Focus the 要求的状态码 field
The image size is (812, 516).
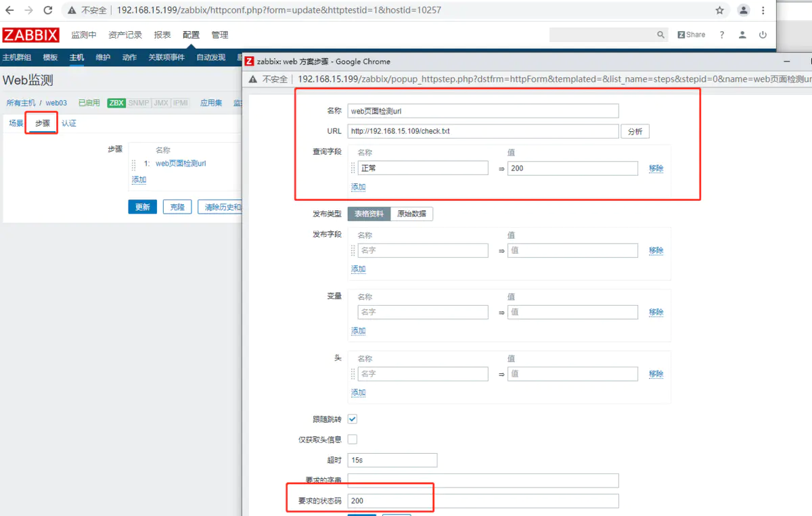pos(483,501)
